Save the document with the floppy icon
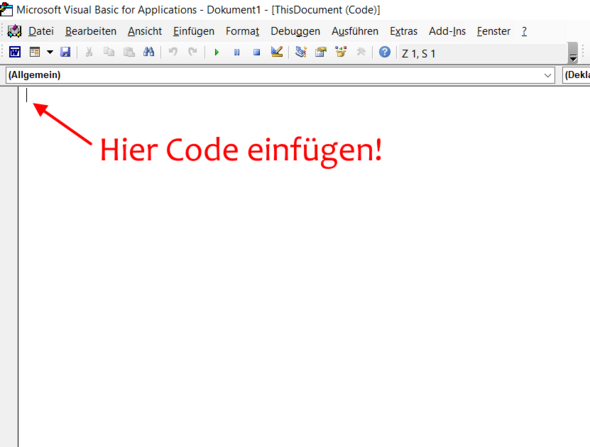The image size is (590, 447). coord(65,52)
